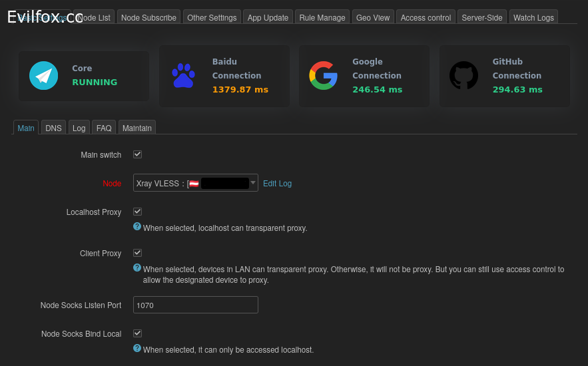Uncheck the Client Proxy checkbox
Viewport: 588px width, 366px height.
(x=138, y=253)
